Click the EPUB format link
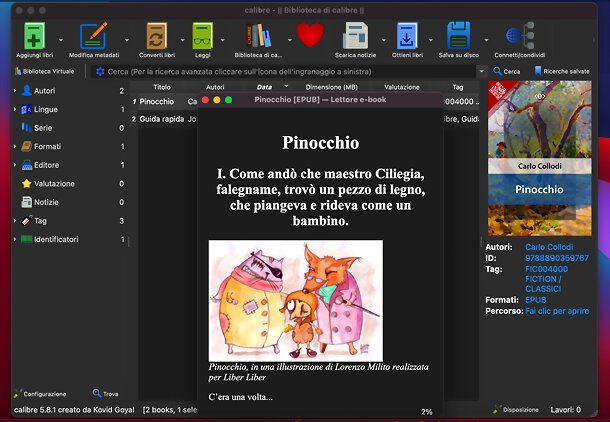610x422 pixels. click(x=536, y=300)
